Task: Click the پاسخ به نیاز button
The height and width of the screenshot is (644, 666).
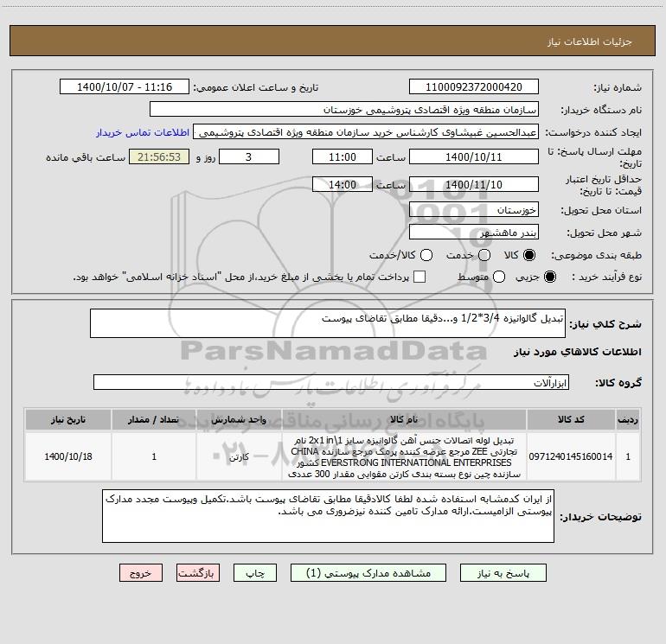Action: click(503, 573)
